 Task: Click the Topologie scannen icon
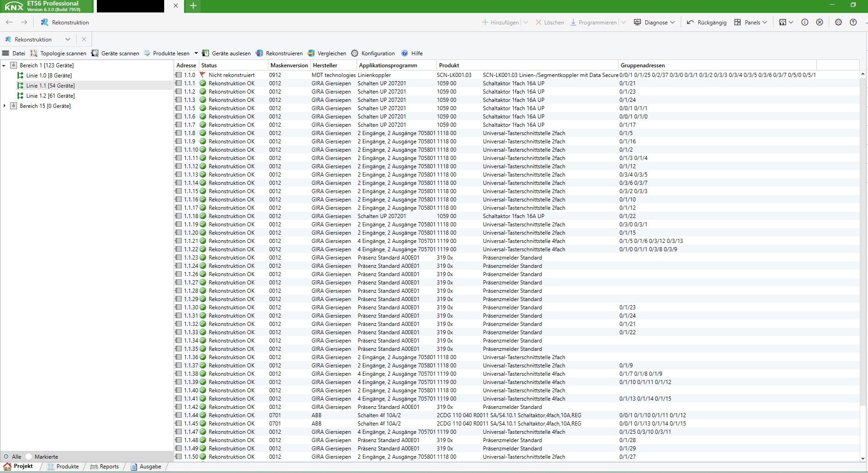pos(34,53)
